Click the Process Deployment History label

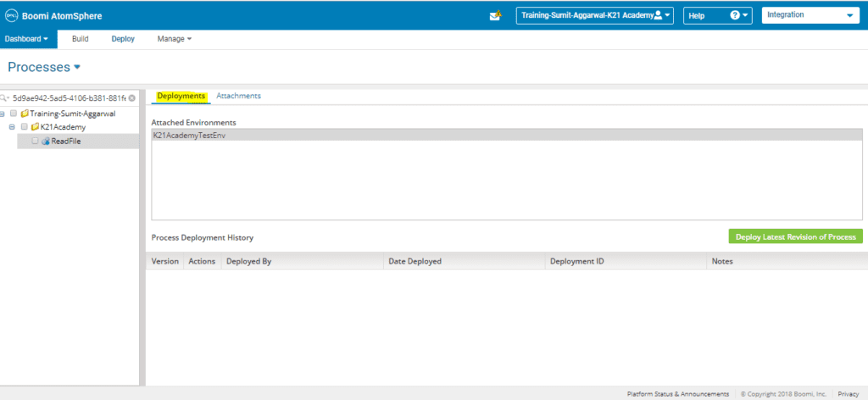pyautogui.click(x=202, y=238)
